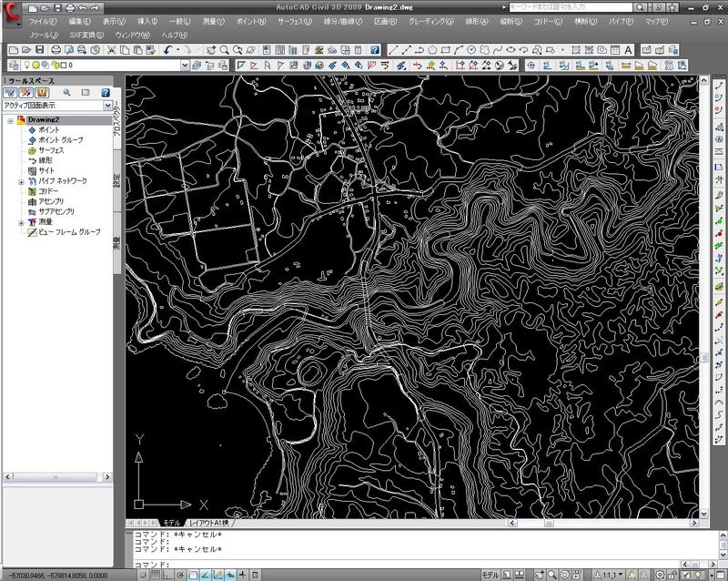Click the Save icon in the standard toolbar
728x581 pixels.
tap(39, 50)
